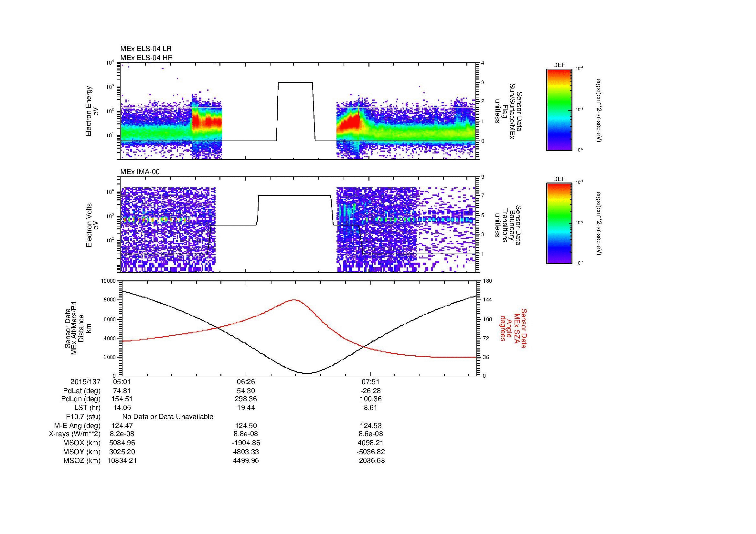This screenshot has height=534, width=756.
Task: Click the 'MSOZ (km)' row label
Action: pyautogui.click(x=82, y=461)
